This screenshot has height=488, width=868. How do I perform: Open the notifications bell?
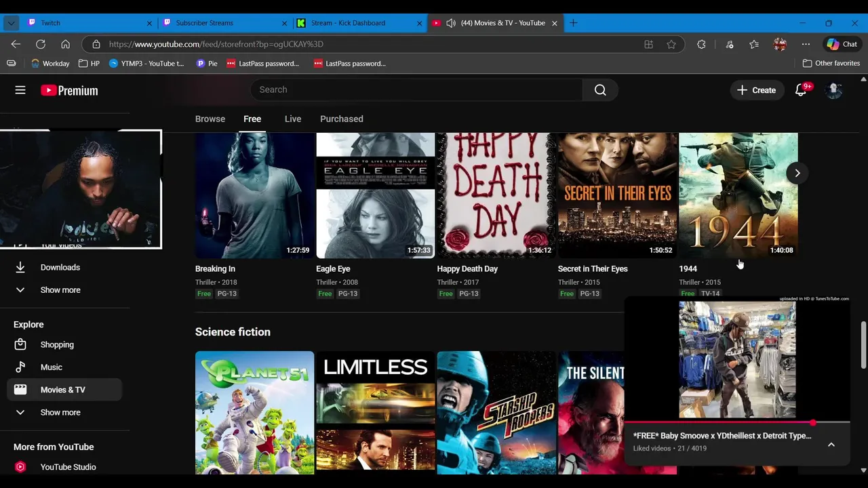801,90
